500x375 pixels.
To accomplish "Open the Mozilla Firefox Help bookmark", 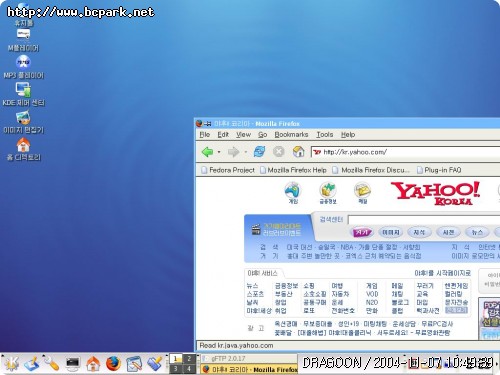I will point(293,170).
